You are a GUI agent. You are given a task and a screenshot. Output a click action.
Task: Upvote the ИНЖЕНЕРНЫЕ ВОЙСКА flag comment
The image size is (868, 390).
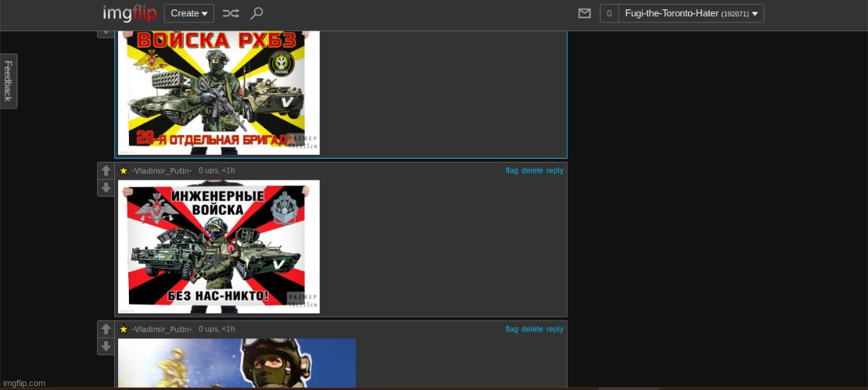106,171
